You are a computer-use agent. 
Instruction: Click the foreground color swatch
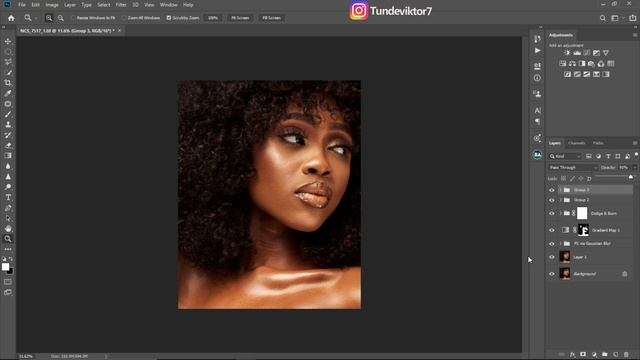(5, 267)
